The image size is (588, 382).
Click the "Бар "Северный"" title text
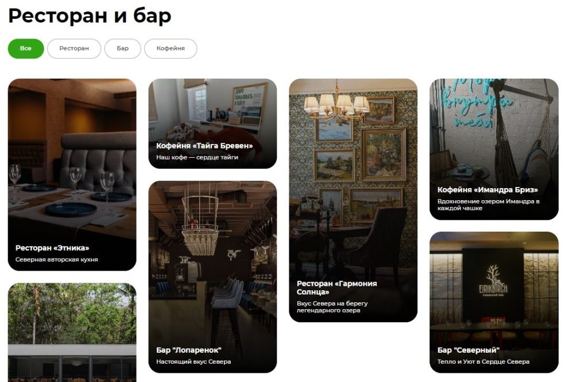pyautogui.click(x=469, y=350)
